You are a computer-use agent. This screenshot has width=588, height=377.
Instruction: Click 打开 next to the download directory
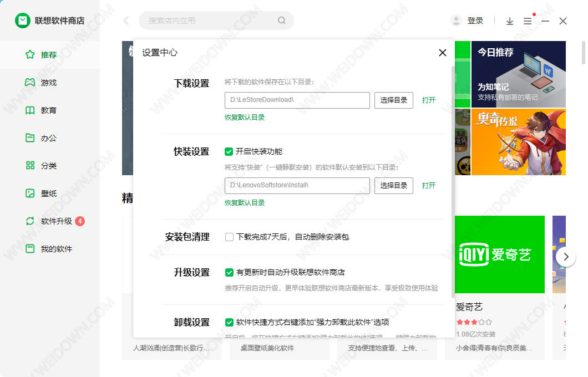tap(429, 100)
